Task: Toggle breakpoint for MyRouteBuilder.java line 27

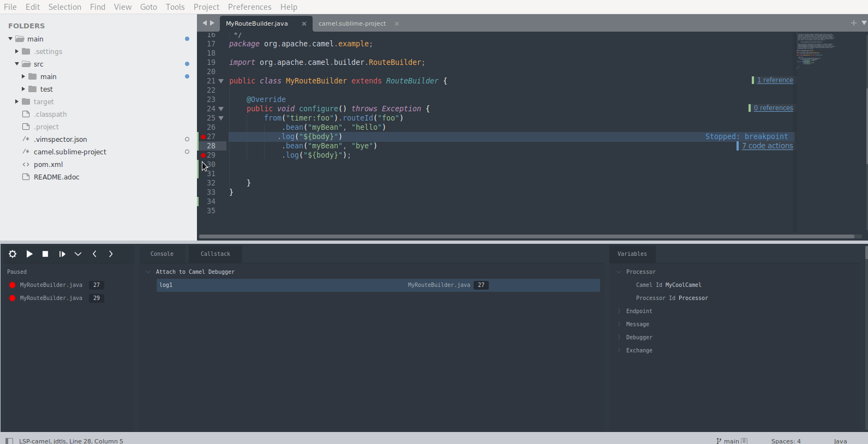Action: (13, 285)
